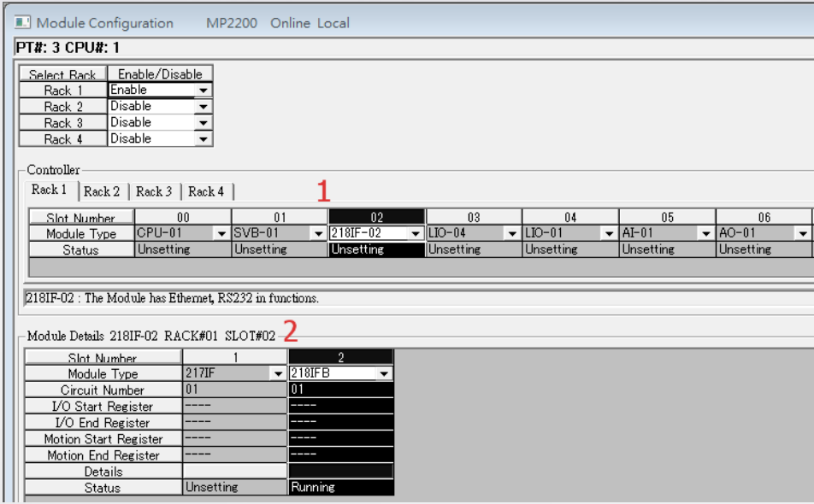Open the SVB-01 module type dropdown
814x504 pixels.
319,233
